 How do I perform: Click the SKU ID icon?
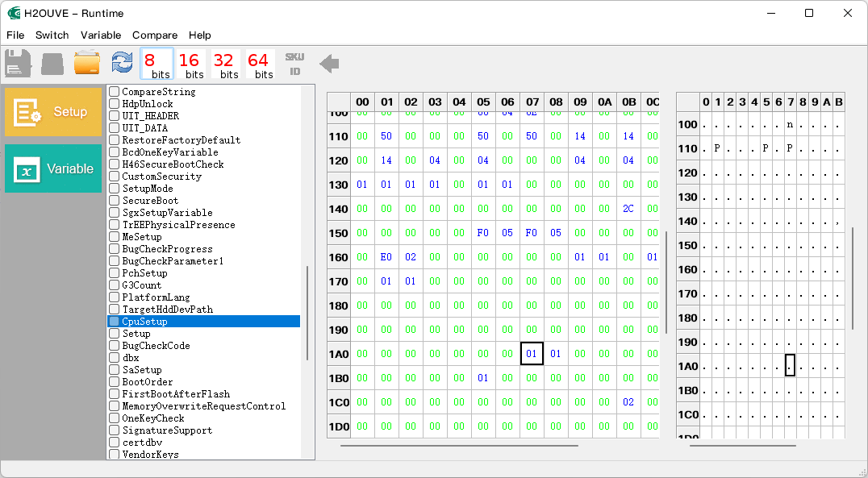pos(295,64)
